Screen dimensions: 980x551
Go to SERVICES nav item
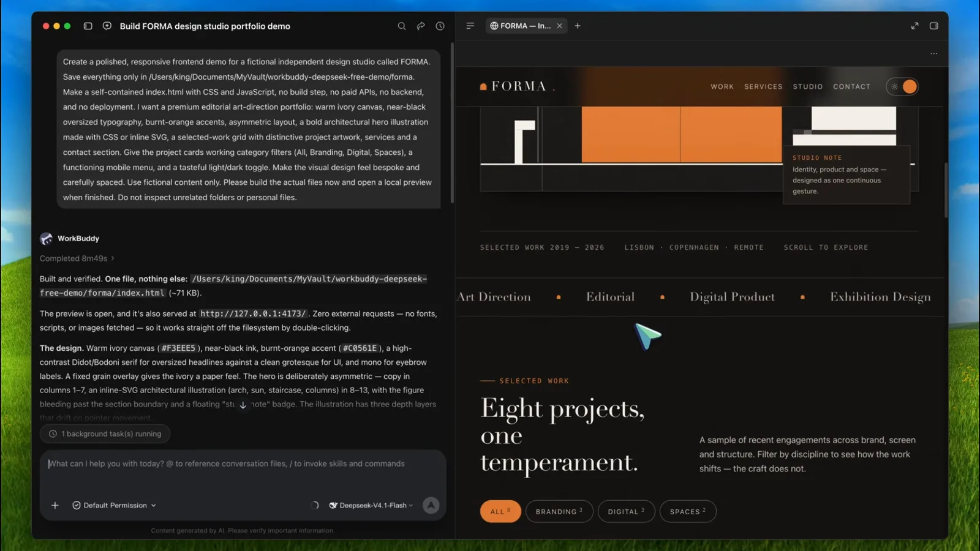tap(763, 86)
